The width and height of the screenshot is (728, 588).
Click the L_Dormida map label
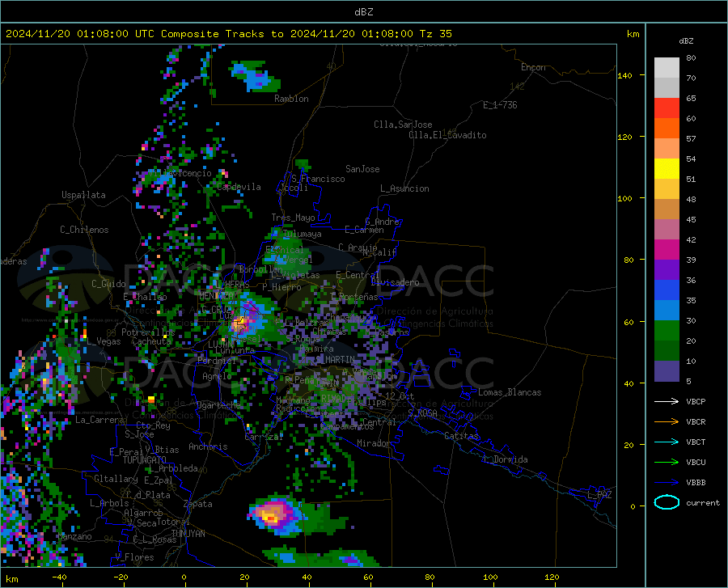pyautogui.click(x=506, y=459)
